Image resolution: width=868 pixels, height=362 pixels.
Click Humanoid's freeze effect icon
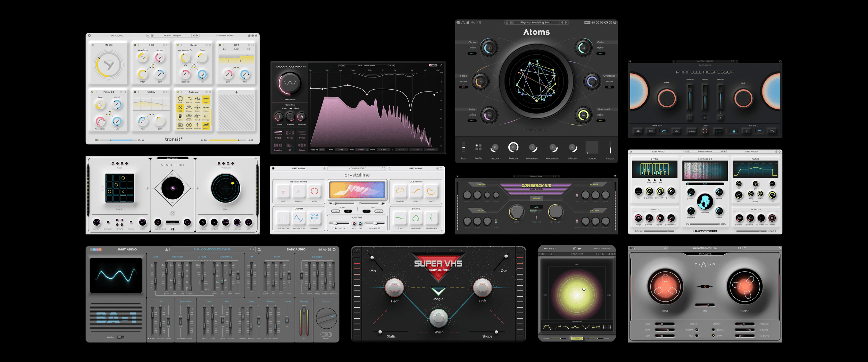pos(772,218)
